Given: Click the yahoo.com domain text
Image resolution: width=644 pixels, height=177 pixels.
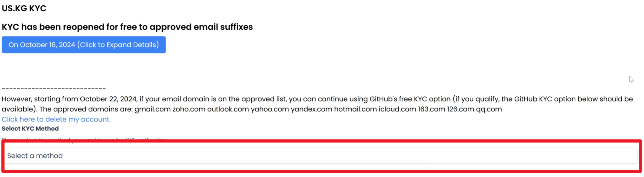Looking at the screenshot, I should click(270, 109).
